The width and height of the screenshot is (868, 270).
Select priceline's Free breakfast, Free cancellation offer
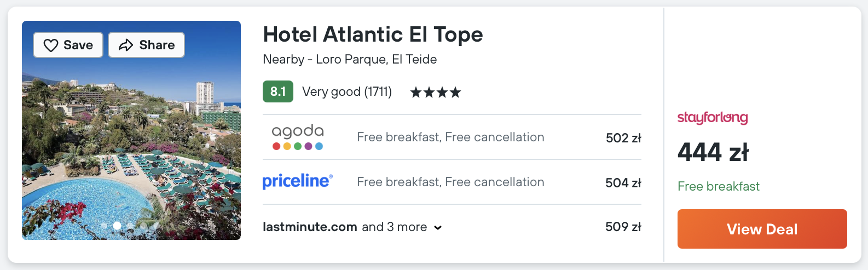click(x=450, y=182)
